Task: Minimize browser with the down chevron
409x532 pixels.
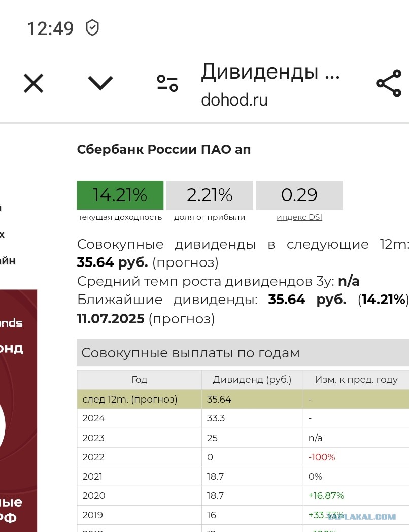Action: tap(100, 83)
